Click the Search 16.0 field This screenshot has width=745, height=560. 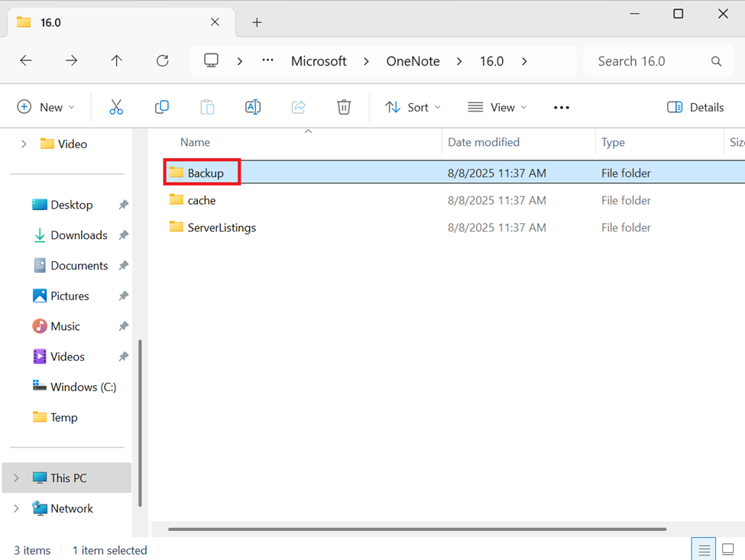[659, 61]
